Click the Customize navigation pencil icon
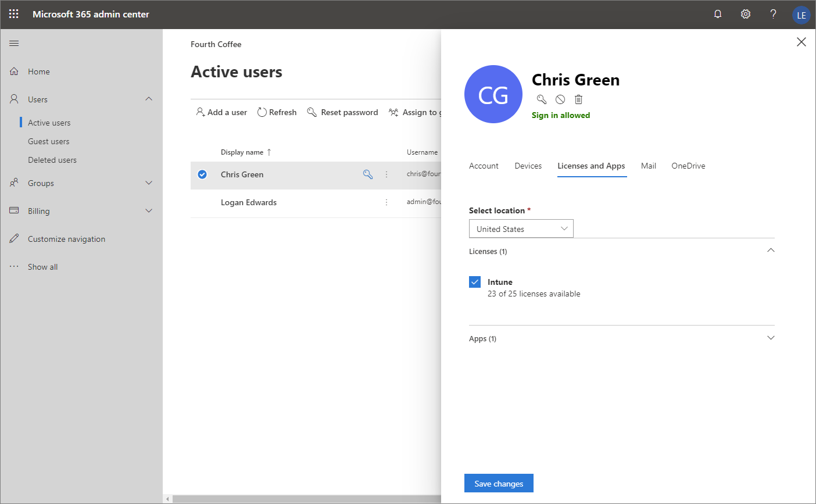This screenshot has width=816, height=504. click(15, 239)
